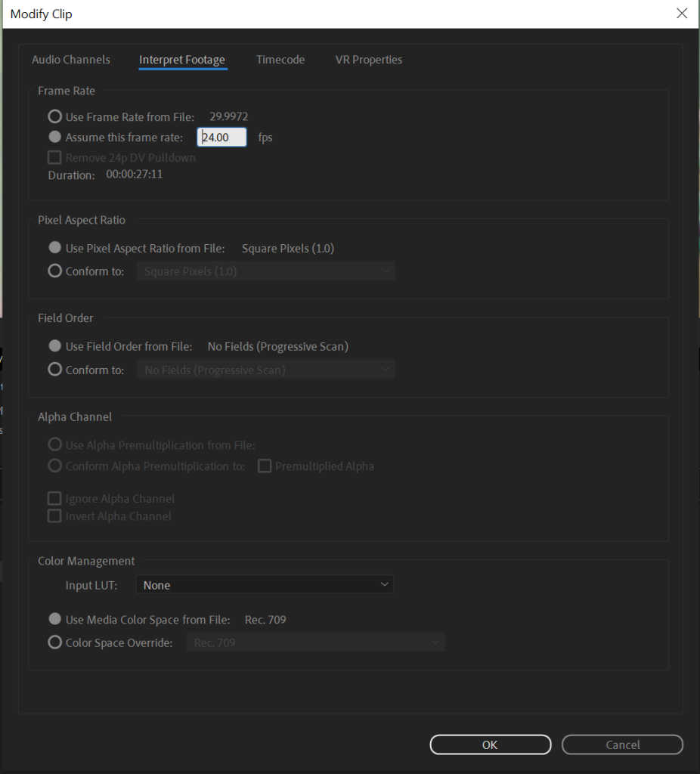Select Assume this frame rate option
Image resolution: width=700 pixels, height=774 pixels.
click(55, 138)
